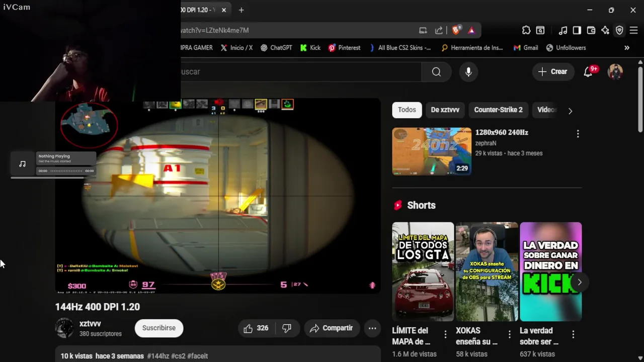The image size is (644, 362).
Task: Click the Brave VPN shield icon
Action: (619, 30)
